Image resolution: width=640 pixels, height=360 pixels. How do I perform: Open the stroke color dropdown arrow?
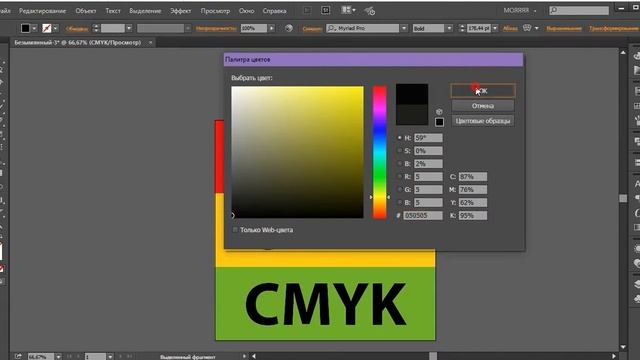(56, 28)
